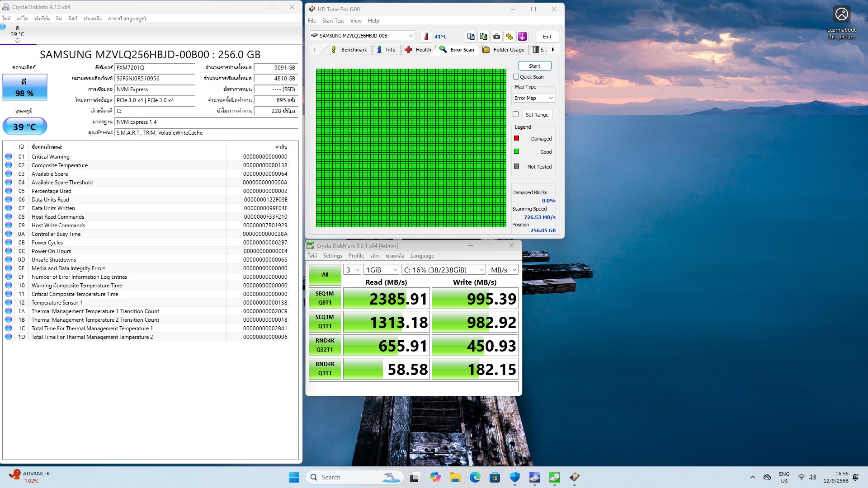Screen dimensions: 868x488
Task: Open the ADVANC-R stock widget
Action: (x=30, y=477)
